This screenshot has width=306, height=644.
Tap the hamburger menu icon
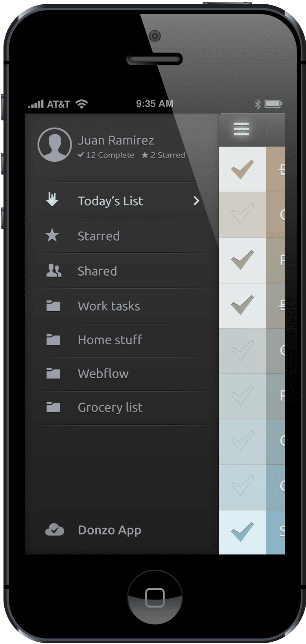pos(241,129)
